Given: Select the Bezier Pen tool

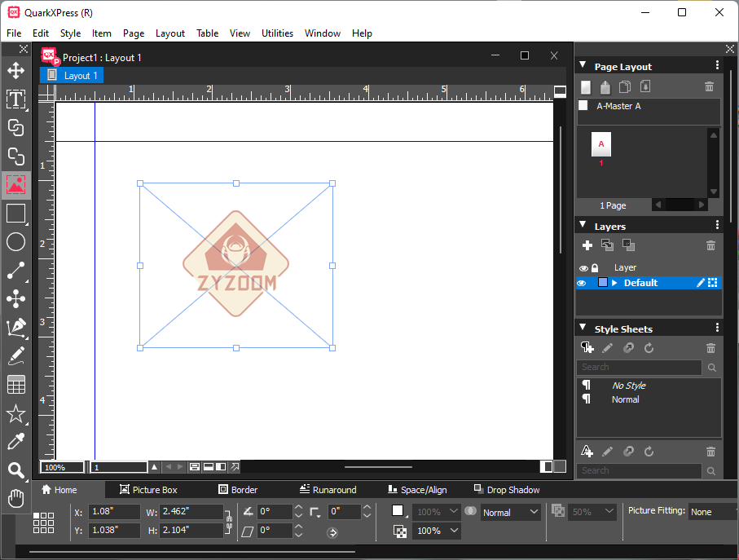Looking at the screenshot, I should (16, 328).
